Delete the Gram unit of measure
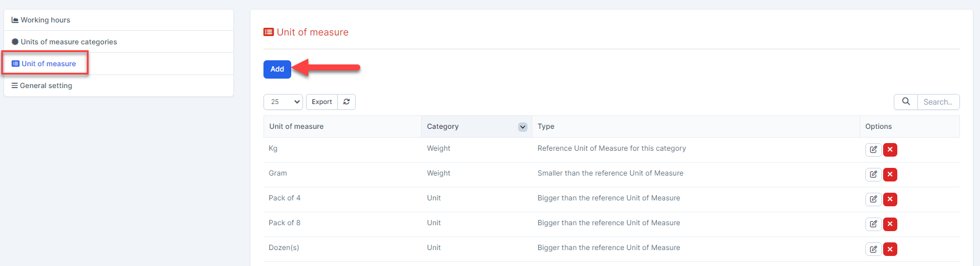 click(x=890, y=174)
